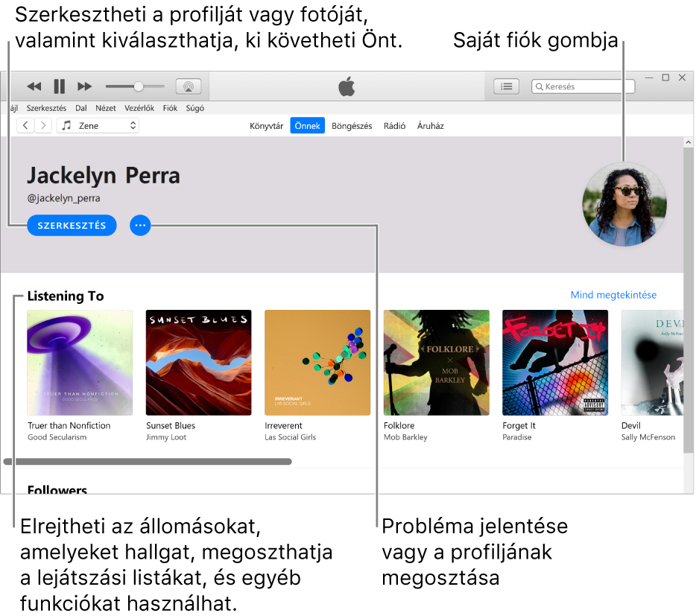Click the blue SZERKESZTÉS profile button
Screen dimensions: 696x616
pyautogui.click(x=72, y=226)
